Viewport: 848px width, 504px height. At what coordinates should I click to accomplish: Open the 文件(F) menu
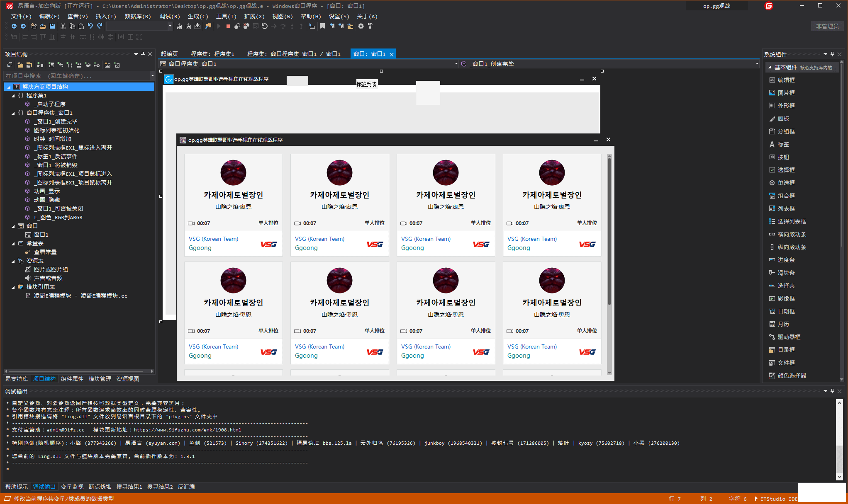(x=21, y=16)
